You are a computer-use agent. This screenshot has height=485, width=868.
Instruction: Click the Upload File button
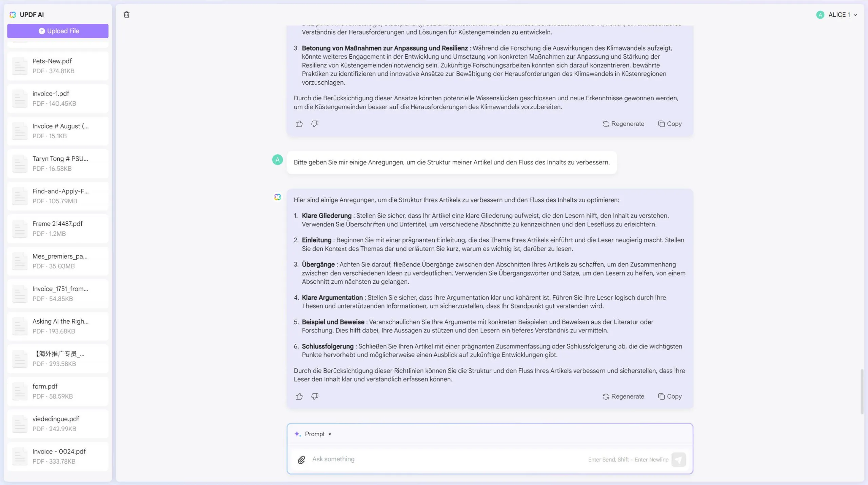click(58, 31)
